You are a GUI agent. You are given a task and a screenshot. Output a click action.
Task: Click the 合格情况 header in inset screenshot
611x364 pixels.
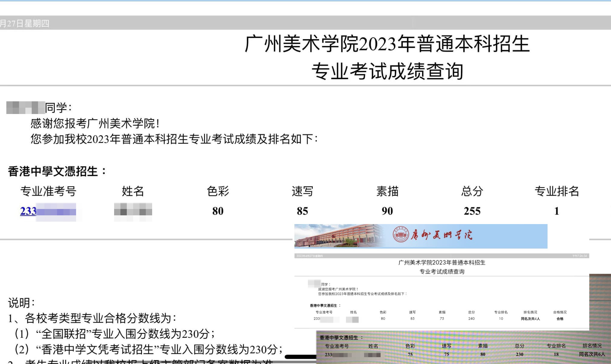point(560,312)
